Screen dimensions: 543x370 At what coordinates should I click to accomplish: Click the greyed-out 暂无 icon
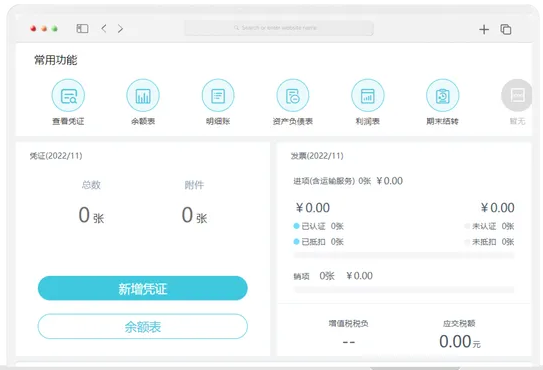[x=517, y=96]
